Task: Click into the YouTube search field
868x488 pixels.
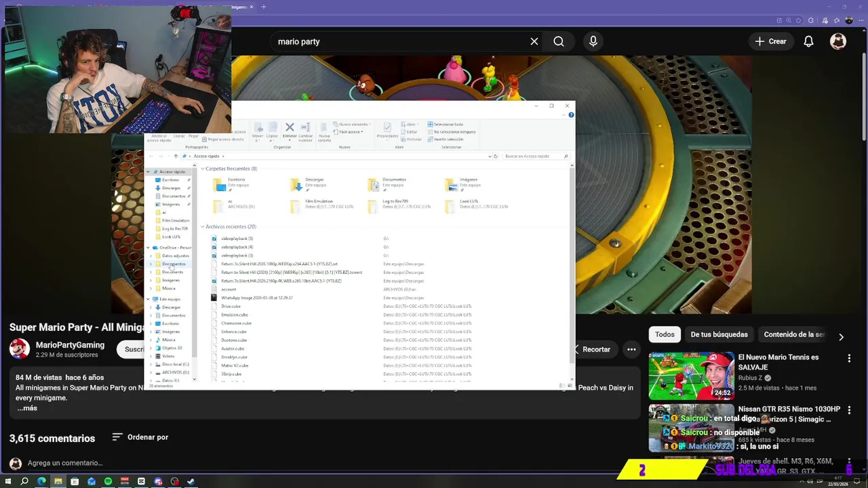Action: point(400,41)
